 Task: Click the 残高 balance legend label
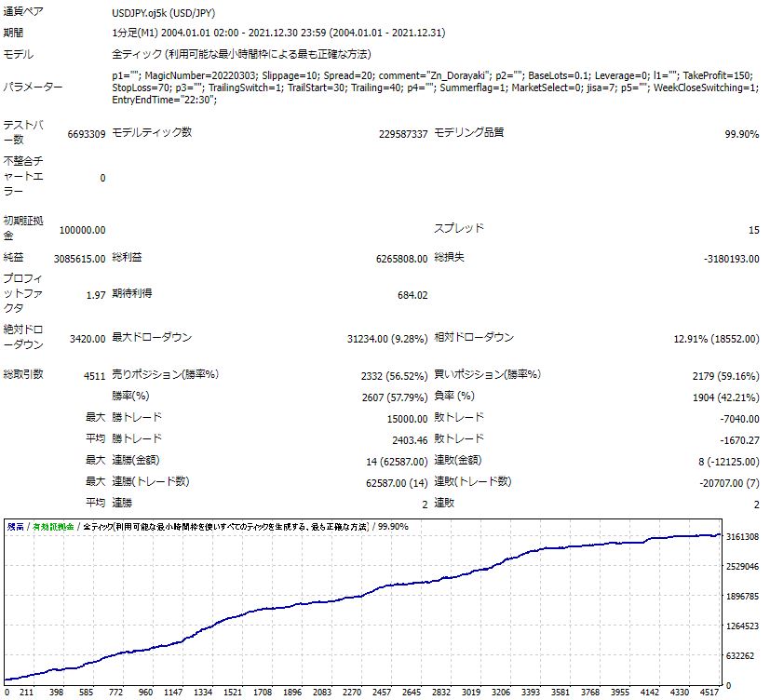tap(16, 527)
